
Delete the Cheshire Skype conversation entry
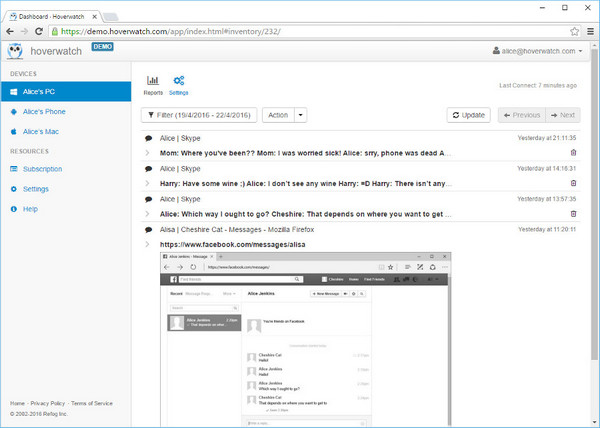[573, 214]
